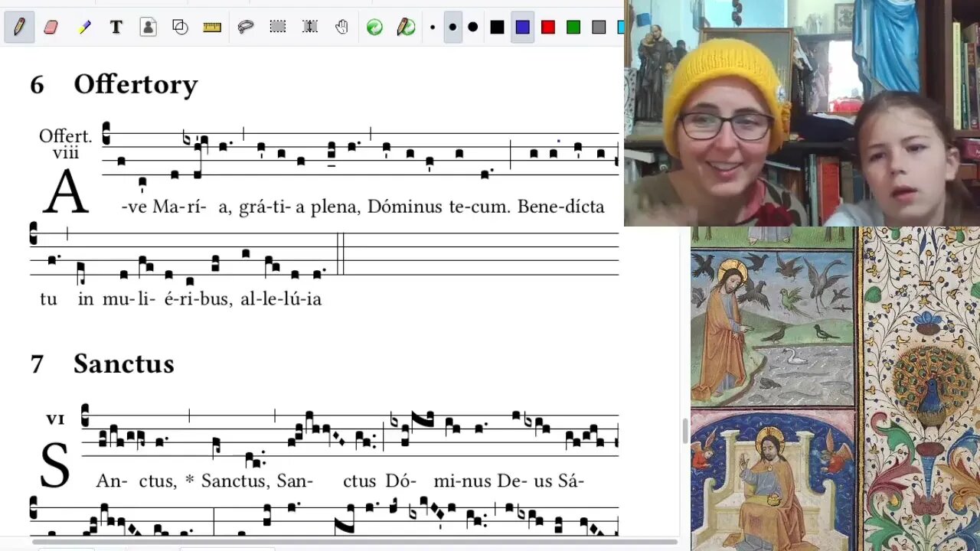The image size is (980, 551).
Task: Click 'grá-ti- a' in the lyrics
Action: pyautogui.click(x=273, y=207)
